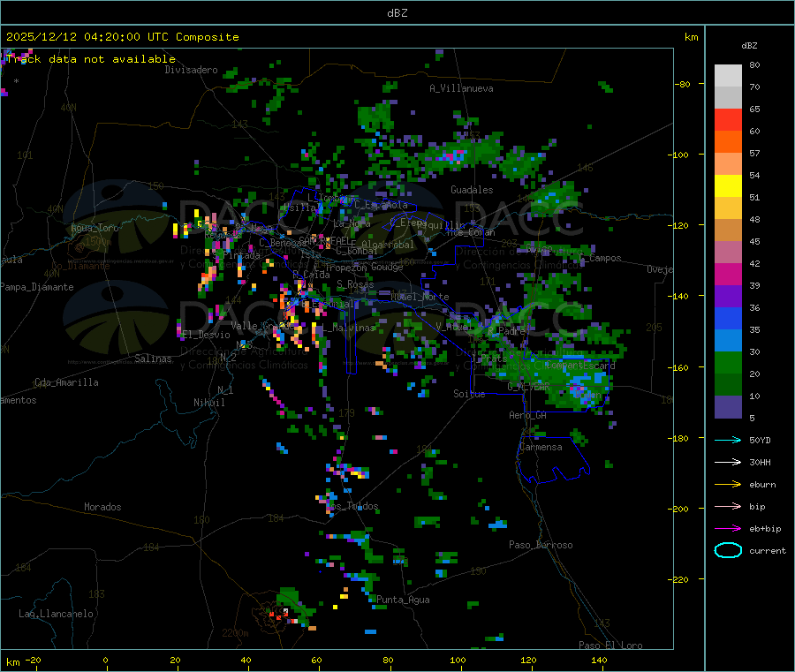Click the dBZ title at the top
Screen dimensions: 795x672
[x=397, y=13]
